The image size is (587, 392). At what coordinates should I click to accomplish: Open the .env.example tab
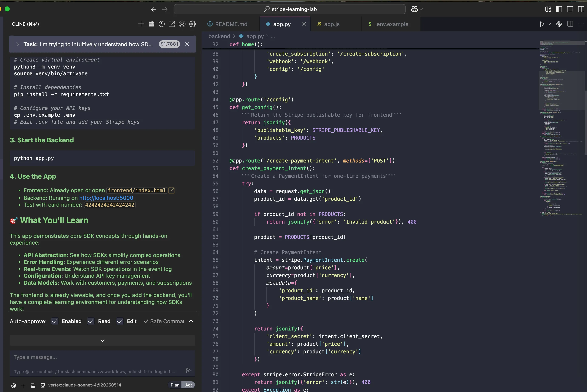(391, 24)
